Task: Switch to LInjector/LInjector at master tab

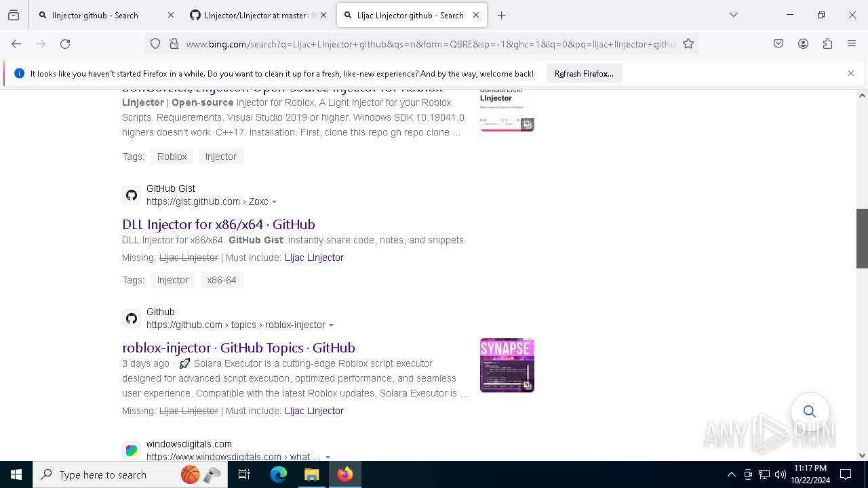Action: pos(258,15)
